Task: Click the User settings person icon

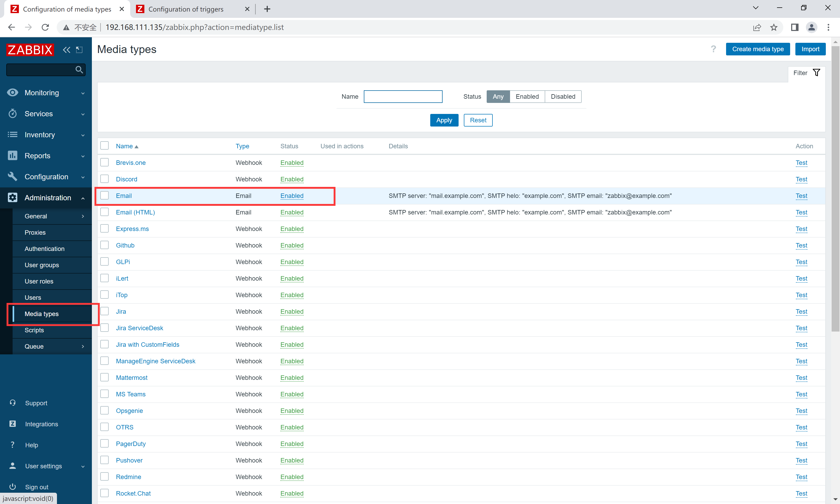Action: pyautogui.click(x=13, y=466)
